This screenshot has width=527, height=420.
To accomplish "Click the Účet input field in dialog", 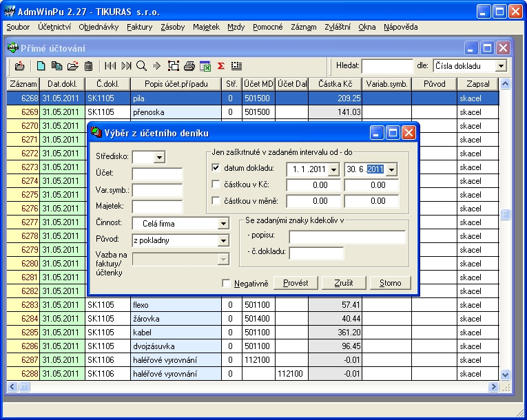I will coord(157,174).
